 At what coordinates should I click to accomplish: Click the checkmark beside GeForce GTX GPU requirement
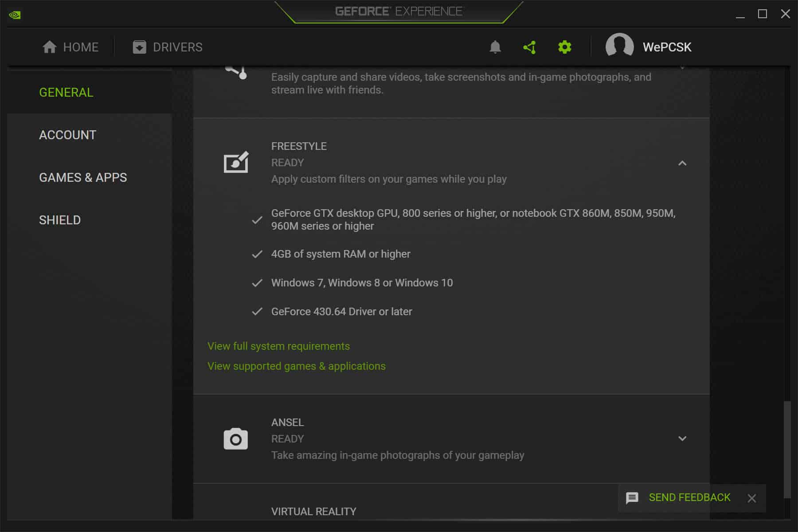257,219
